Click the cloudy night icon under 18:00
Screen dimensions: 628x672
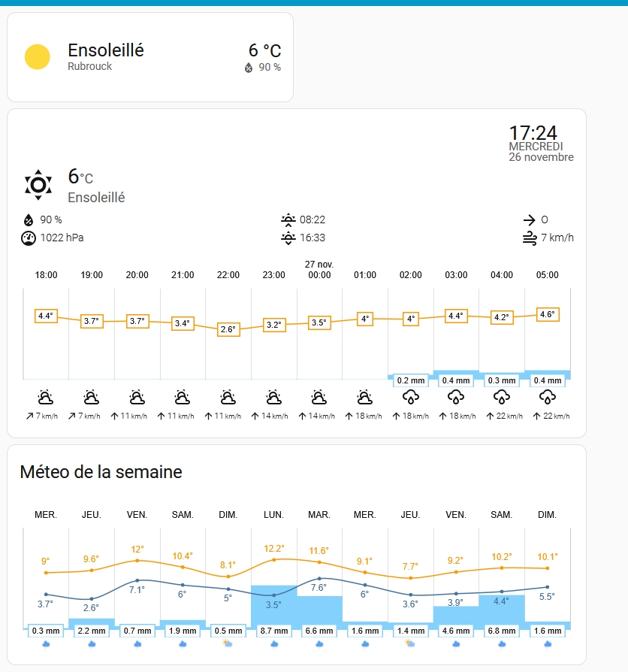pos(46,397)
